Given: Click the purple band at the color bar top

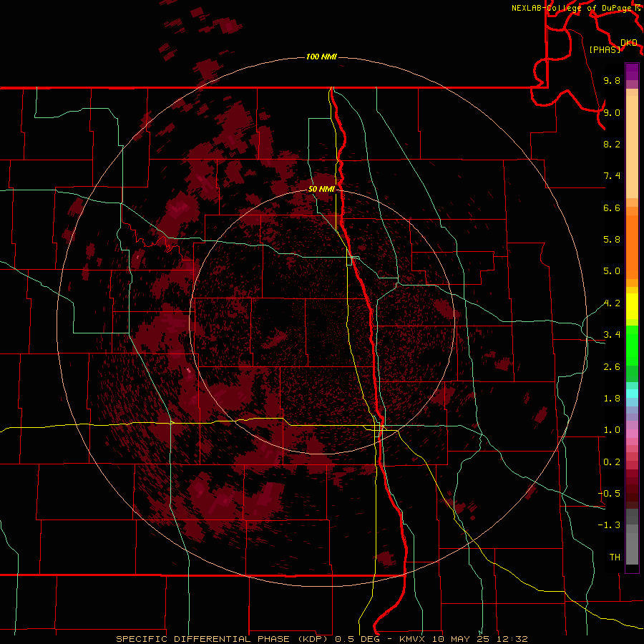Looking at the screenshot, I should coord(632,72).
